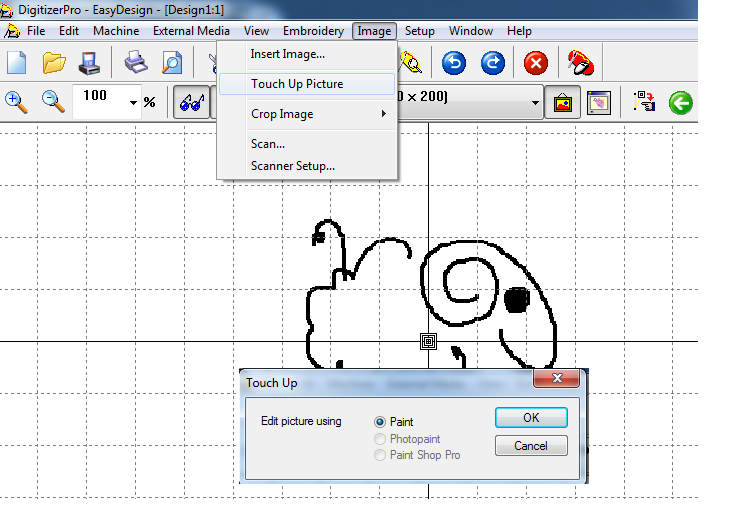This screenshot has width=730, height=512.
Task: Open a design file with folder icon
Action: tap(54, 63)
